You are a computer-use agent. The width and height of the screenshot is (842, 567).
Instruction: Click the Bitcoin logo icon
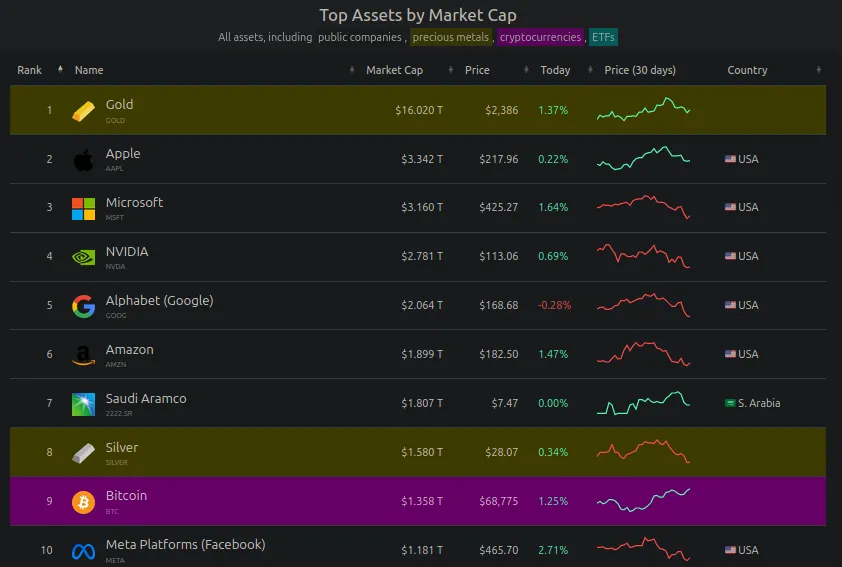tap(84, 501)
